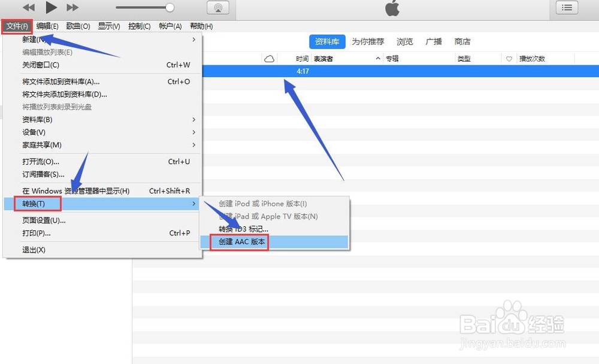
Task: Expand the 家庭共享(M) submenu
Action: point(102,145)
